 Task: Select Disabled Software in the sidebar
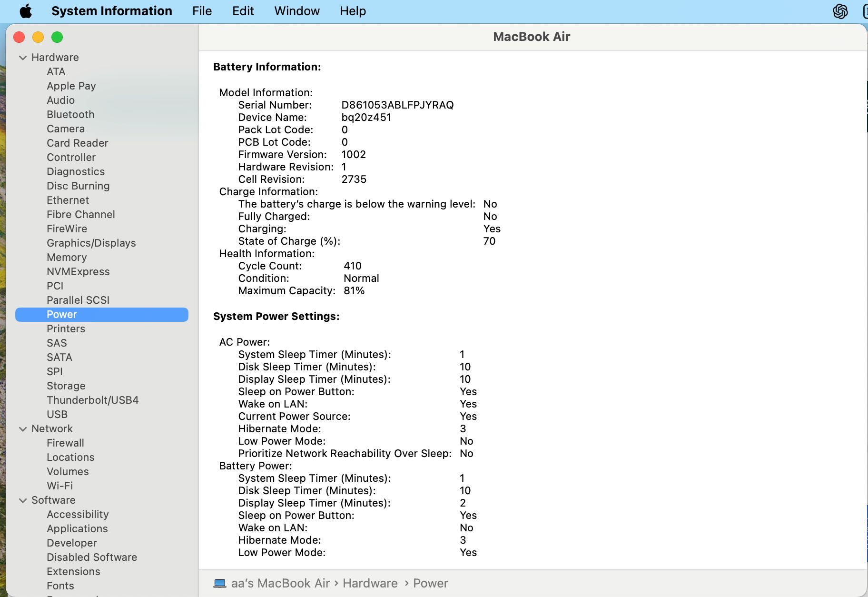point(92,557)
